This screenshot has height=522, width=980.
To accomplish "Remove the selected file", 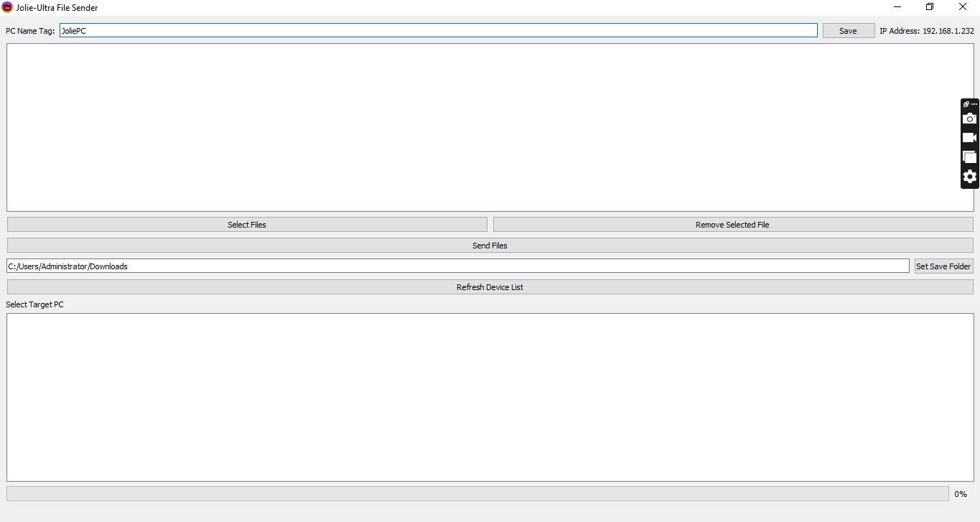I will (732, 224).
